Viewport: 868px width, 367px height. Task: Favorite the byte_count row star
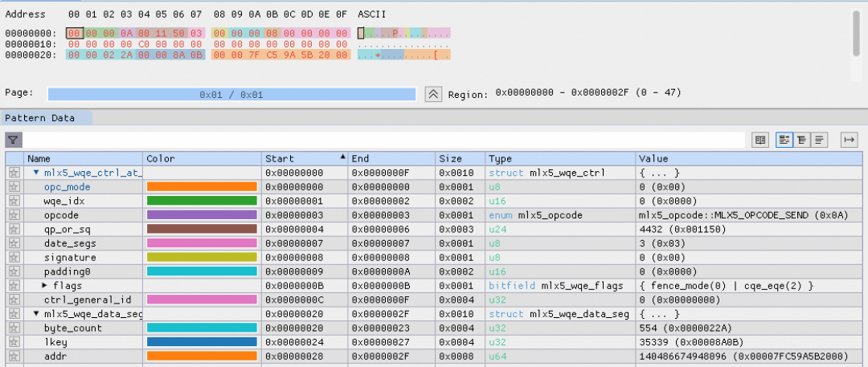(x=14, y=328)
